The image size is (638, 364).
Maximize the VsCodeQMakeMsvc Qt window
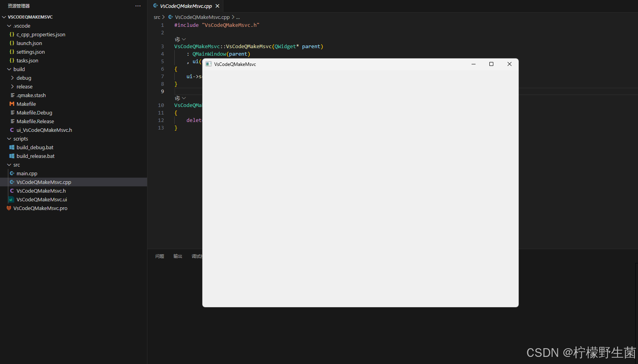[491, 64]
